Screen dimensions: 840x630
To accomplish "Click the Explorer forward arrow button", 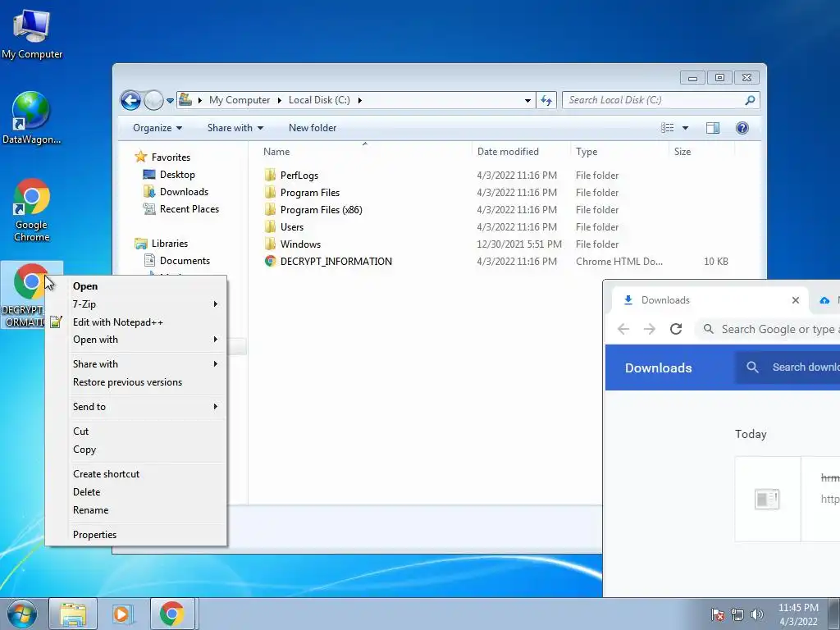I will (x=153, y=100).
